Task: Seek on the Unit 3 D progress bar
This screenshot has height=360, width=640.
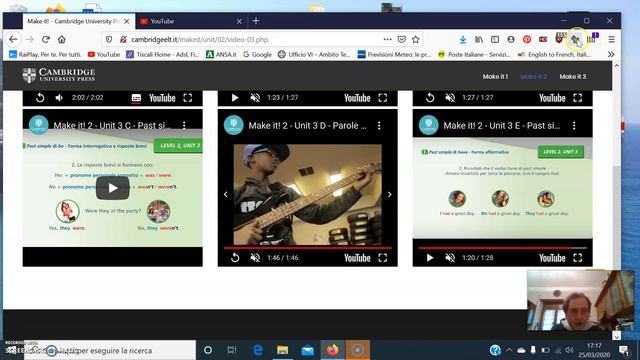Action: click(x=308, y=248)
